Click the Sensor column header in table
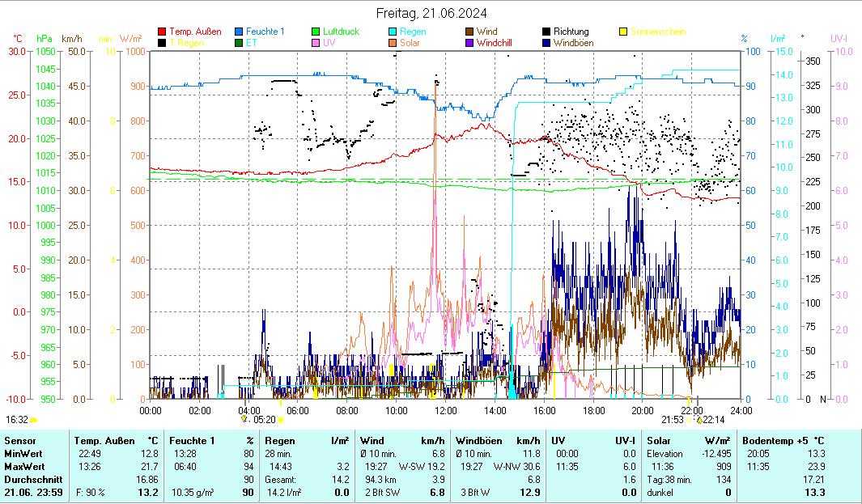This screenshot has height=504, width=862. [x=20, y=441]
